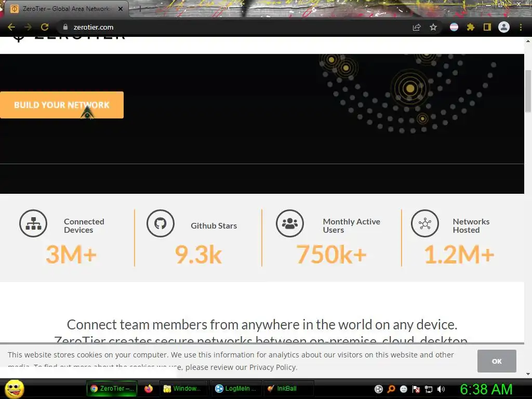Image resolution: width=532 pixels, height=399 pixels.
Task: Share this page via share icon
Action: [417, 28]
